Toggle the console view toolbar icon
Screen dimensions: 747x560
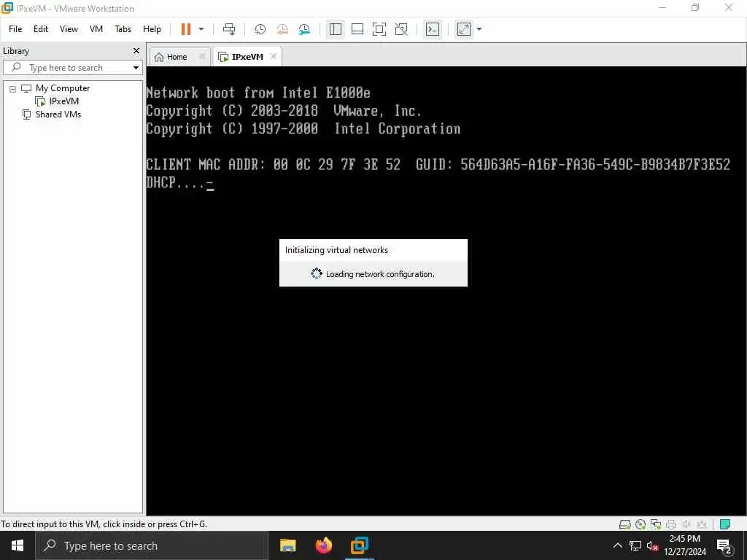pos(432,29)
